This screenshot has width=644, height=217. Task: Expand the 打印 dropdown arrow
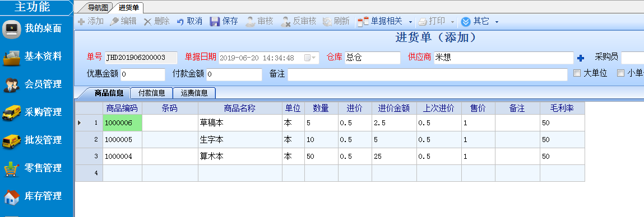(452, 22)
